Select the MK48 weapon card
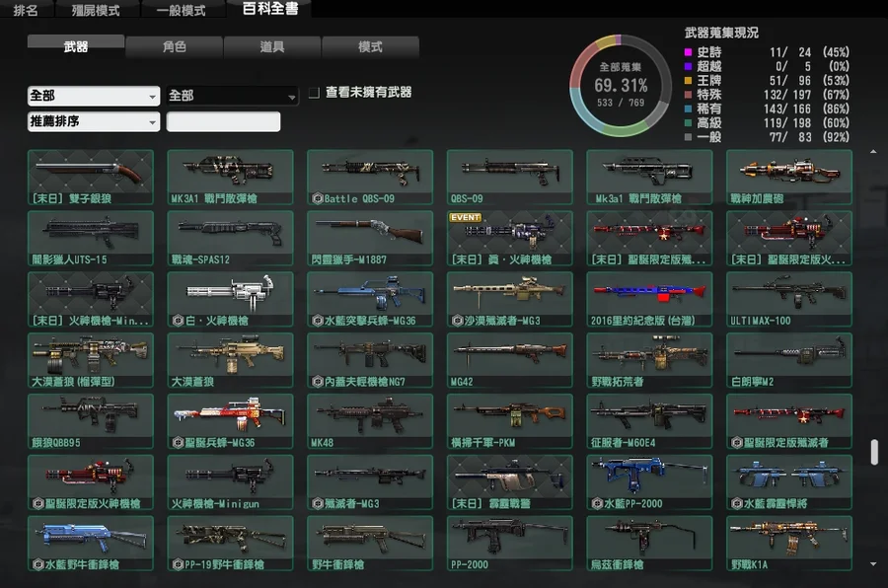The image size is (888, 588). [369, 421]
